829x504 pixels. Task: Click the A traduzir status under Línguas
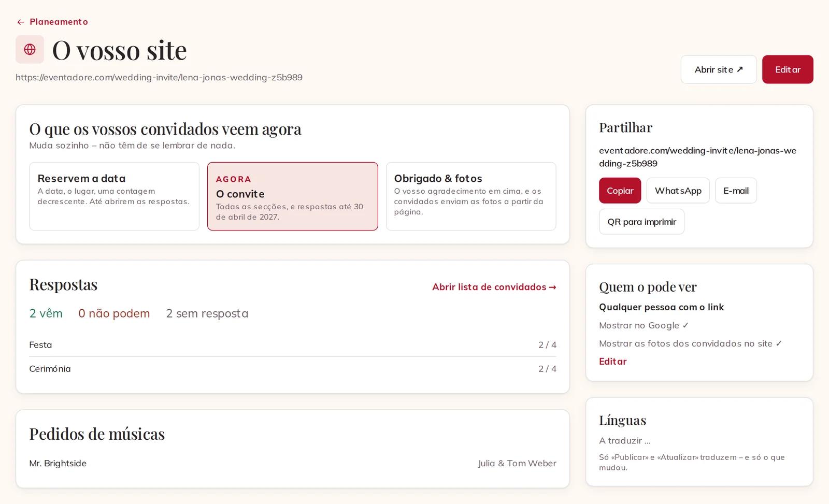tap(625, 441)
